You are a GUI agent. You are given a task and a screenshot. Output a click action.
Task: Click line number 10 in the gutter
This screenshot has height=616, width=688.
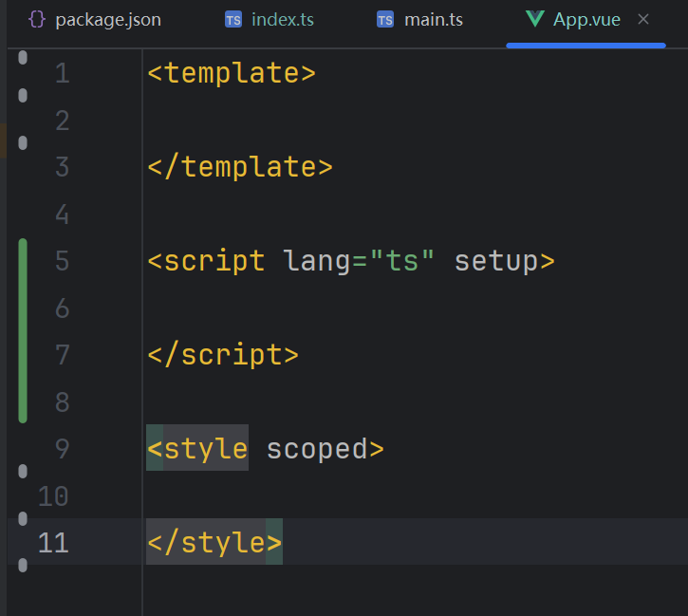[53, 496]
